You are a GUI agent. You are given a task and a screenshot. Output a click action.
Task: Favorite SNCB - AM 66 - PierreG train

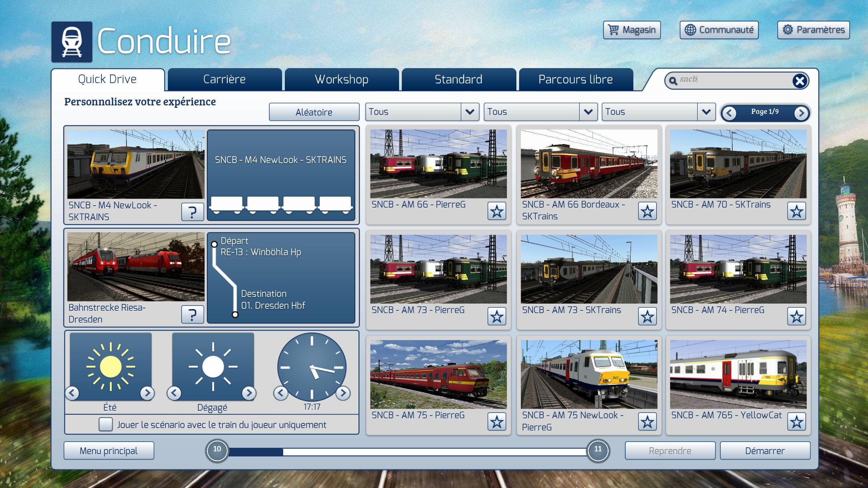pyautogui.click(x=497, y=211)
